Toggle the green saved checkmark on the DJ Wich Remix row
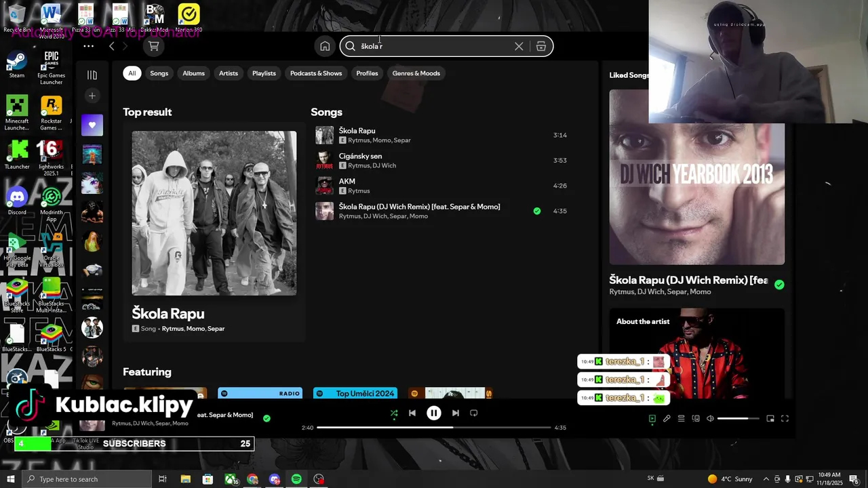The width and height of the screenshot is (868, 488). [537, 211]
